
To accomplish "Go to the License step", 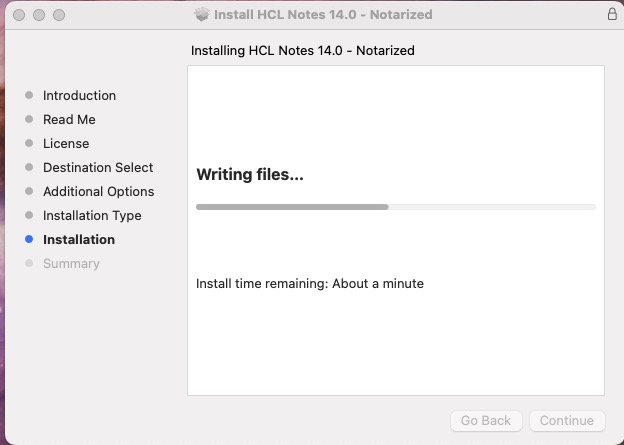I will coord(66,144).
